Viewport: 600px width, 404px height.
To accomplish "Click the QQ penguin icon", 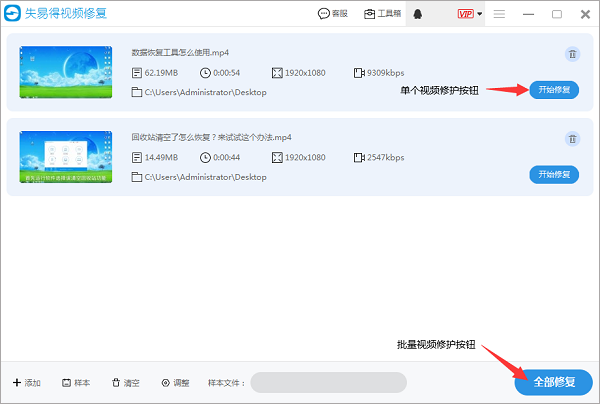I will [x=431, y=14].
